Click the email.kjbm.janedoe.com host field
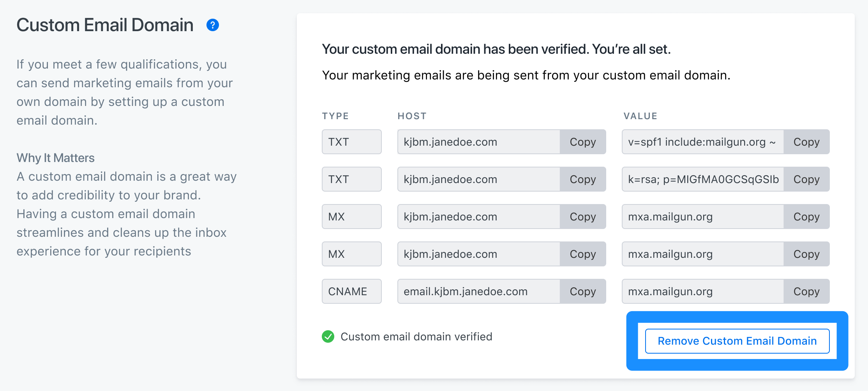 (x=479, y=291)
